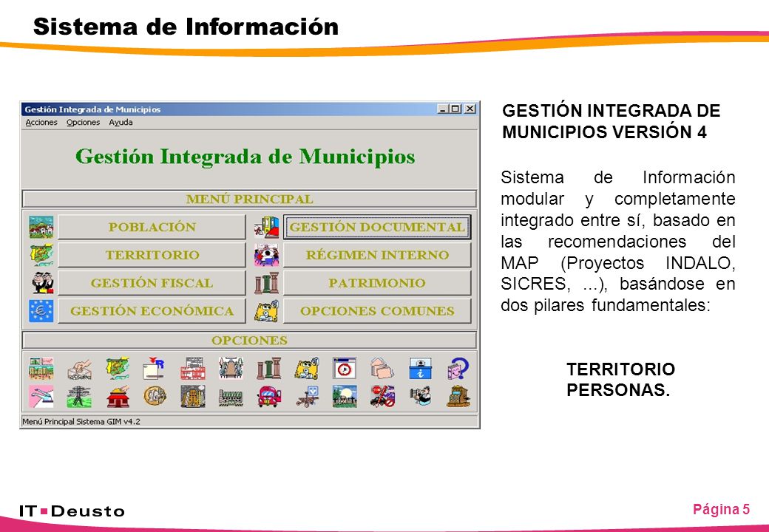This screenshot has height=532, width=769.
Task: Click the green Gestión Integrada de Municipios heading
Action: pyautogui.click(x=245, y=157)
